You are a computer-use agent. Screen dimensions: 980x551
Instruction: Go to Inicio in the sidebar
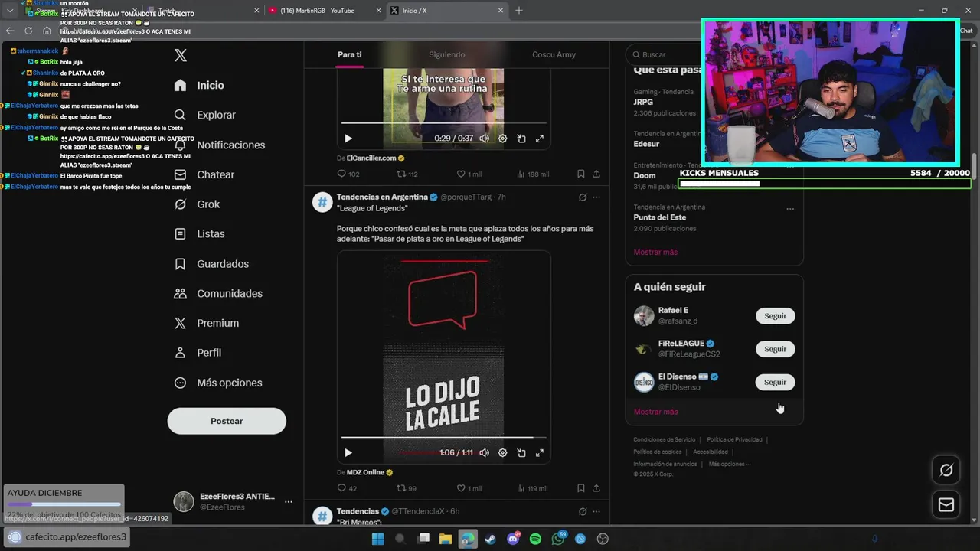click(x=199, y=85)
